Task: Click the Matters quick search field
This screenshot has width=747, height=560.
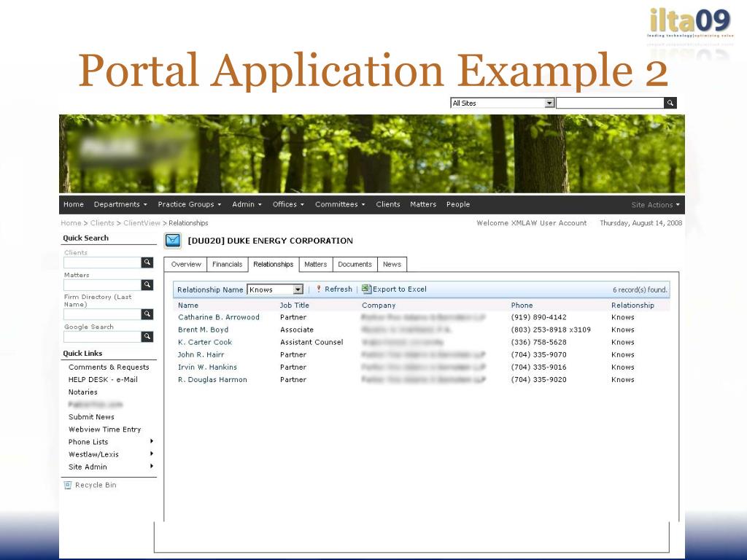Action: [x=102, y=285]
